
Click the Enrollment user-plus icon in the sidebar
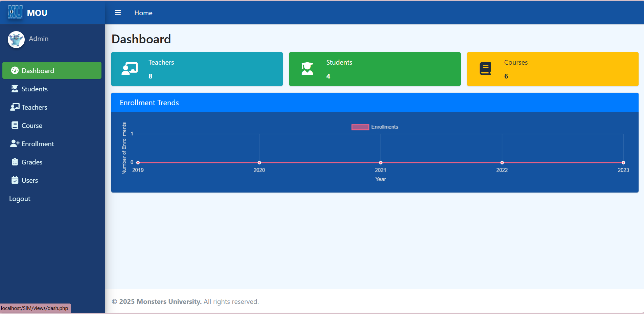coord(15,143)
